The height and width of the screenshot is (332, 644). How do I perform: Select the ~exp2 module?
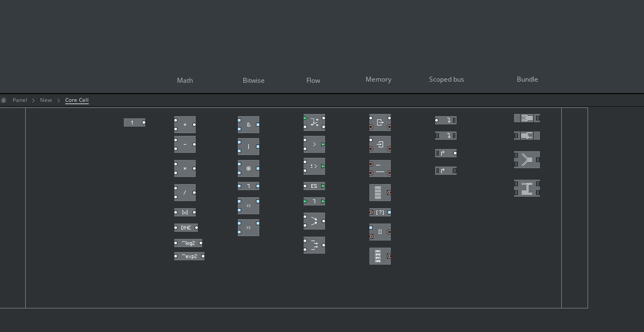click(189, 256)
